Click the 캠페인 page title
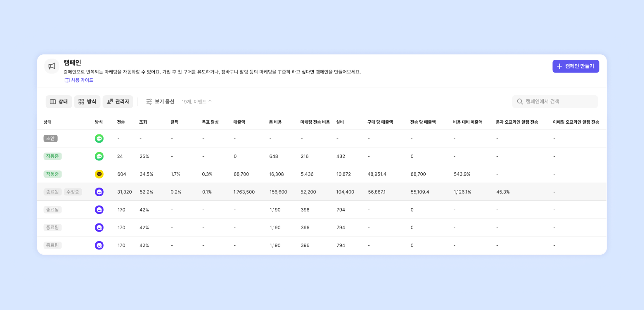 point(72,63)
